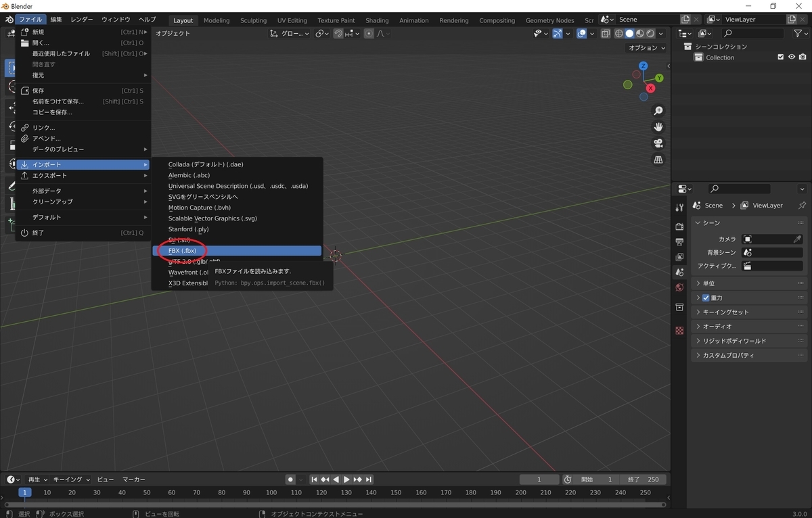Click play animation button

pyautogui.click(x=346, y=479)
